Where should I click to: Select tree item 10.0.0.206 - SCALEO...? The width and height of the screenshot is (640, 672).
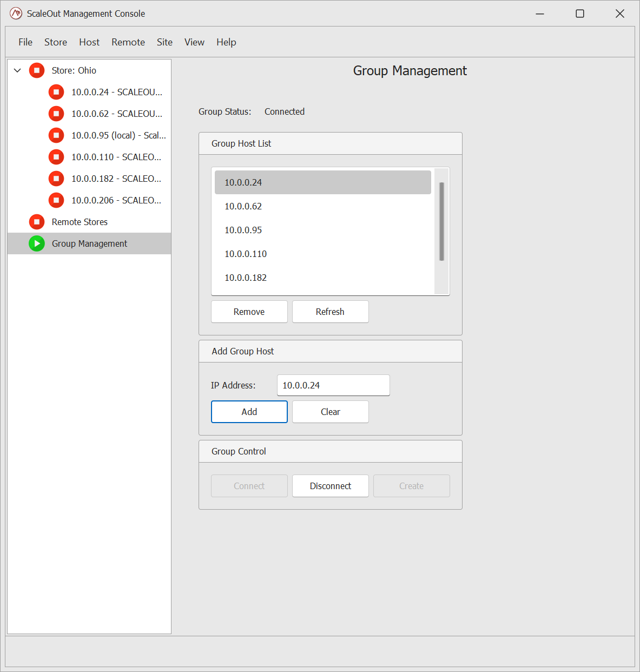(116, 200)
